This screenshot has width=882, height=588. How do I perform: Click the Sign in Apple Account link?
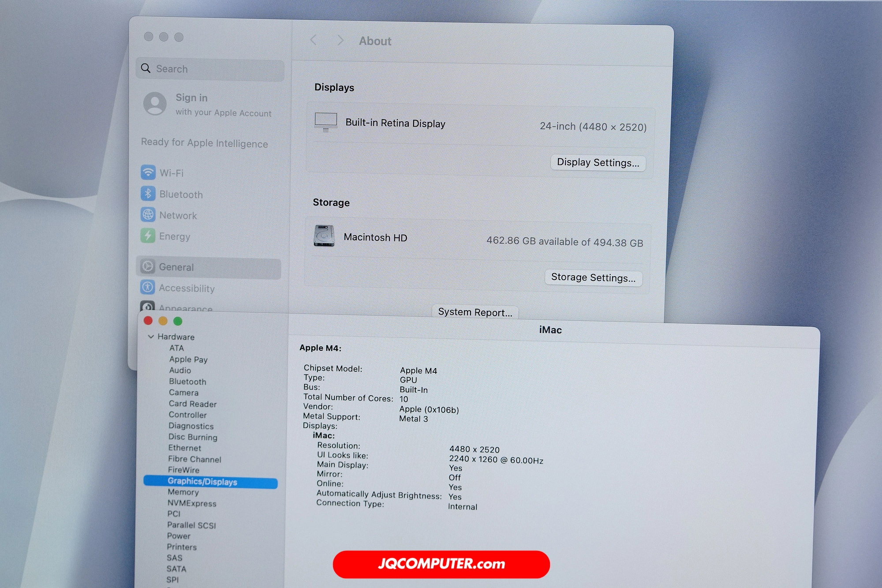(191, 98)
